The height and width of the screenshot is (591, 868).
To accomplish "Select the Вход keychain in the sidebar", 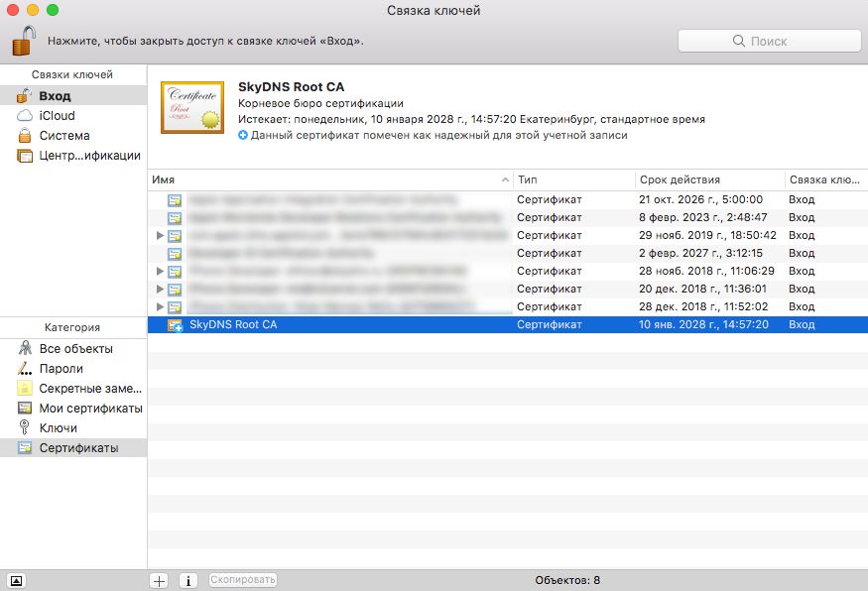I will 73,96.
